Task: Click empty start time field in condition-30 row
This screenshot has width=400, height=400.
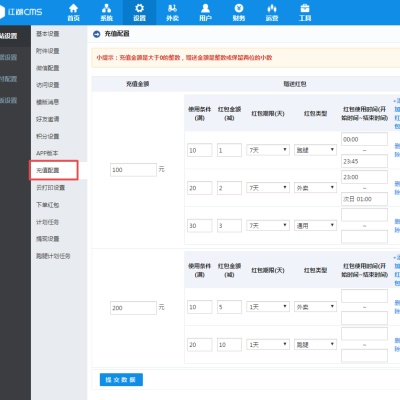Action: 364,215
